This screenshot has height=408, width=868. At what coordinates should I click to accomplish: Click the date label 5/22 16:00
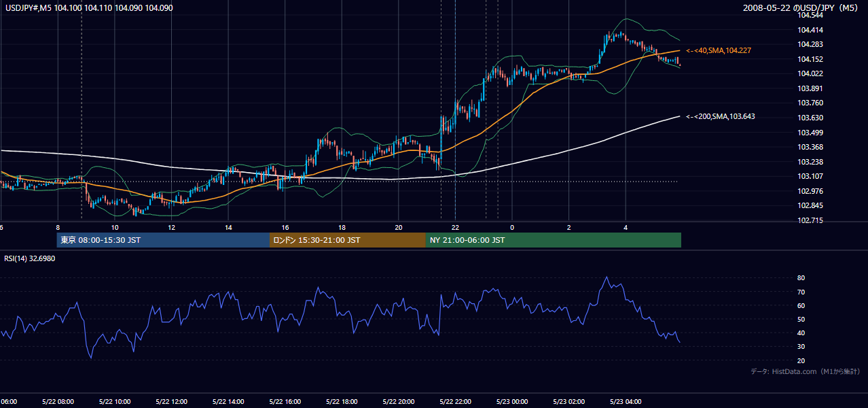point(285,402)
